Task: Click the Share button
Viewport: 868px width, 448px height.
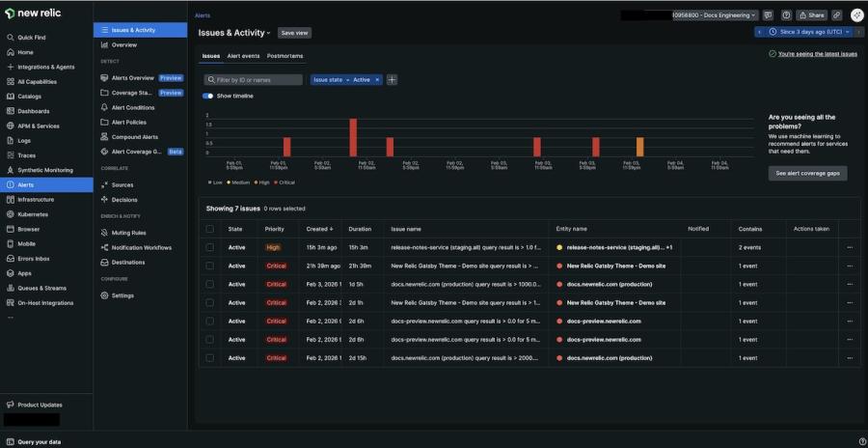Action: point(811,15)
